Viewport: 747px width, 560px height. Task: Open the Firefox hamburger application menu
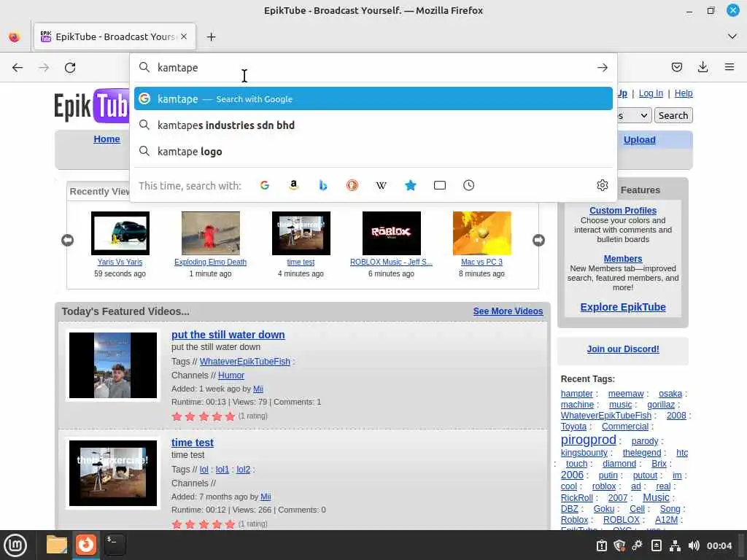pos(729,67)
